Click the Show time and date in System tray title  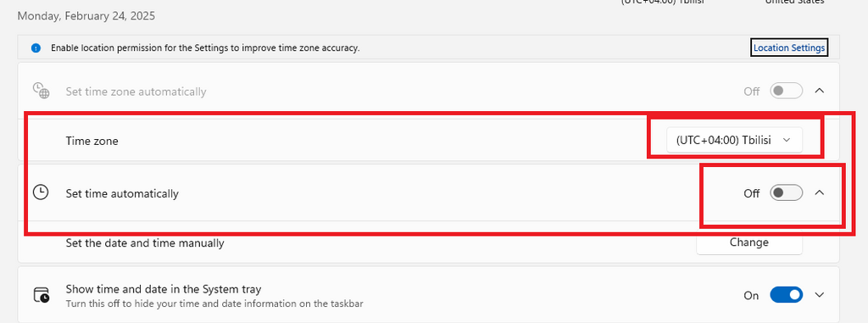pos(164,289)
